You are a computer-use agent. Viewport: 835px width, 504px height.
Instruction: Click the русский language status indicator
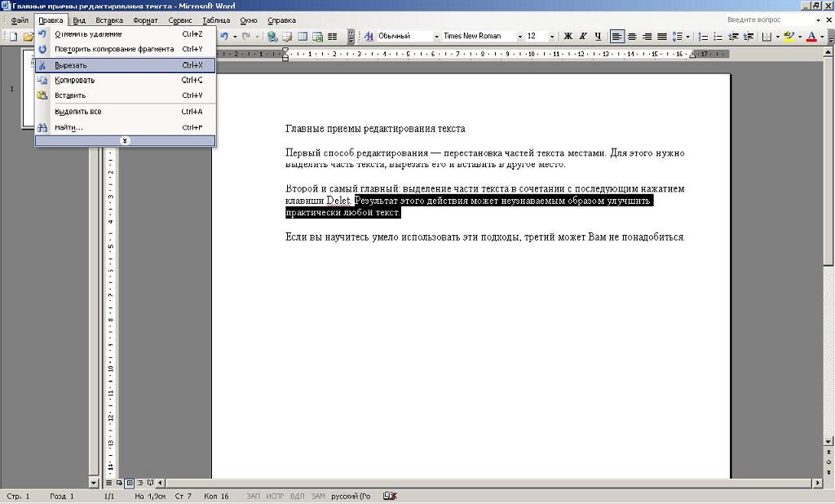pyautogui.click(x=351, y=496)
